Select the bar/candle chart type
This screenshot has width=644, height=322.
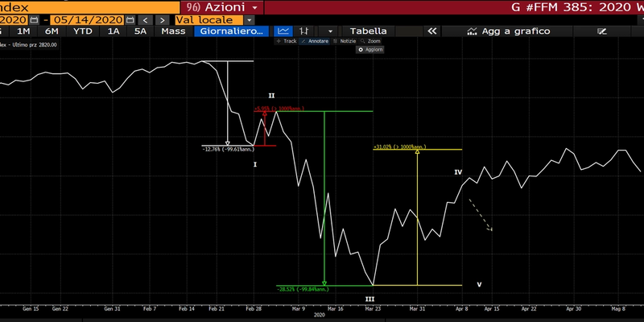click(x=304, y=31)
